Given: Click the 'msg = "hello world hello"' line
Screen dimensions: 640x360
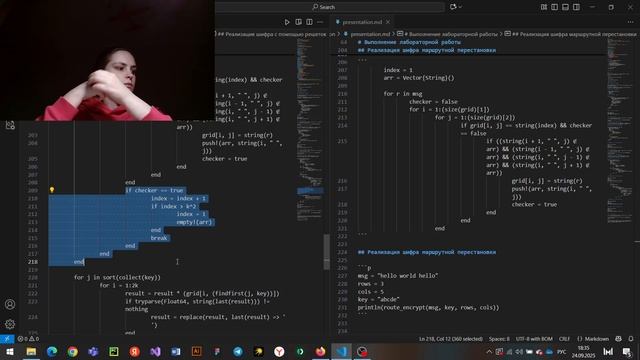Looking at the screenshot, I should point(398,276).
